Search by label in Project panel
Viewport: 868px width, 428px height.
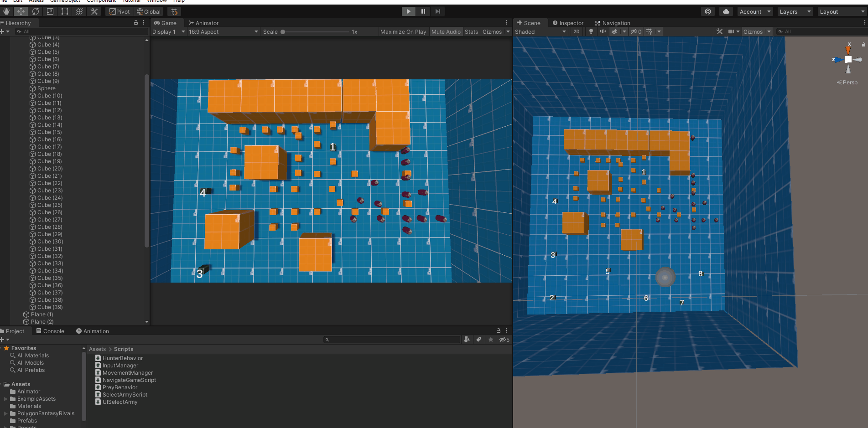pos(478,340)
